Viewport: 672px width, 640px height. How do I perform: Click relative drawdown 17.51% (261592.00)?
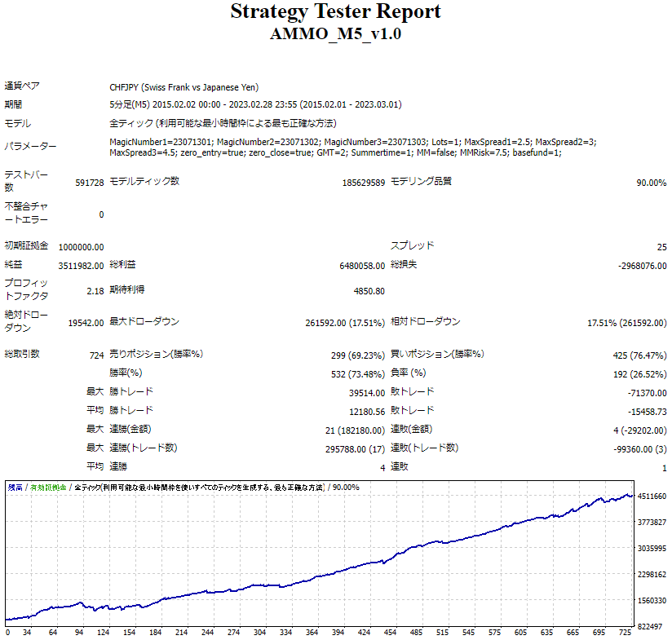click(x=627, y=323)
